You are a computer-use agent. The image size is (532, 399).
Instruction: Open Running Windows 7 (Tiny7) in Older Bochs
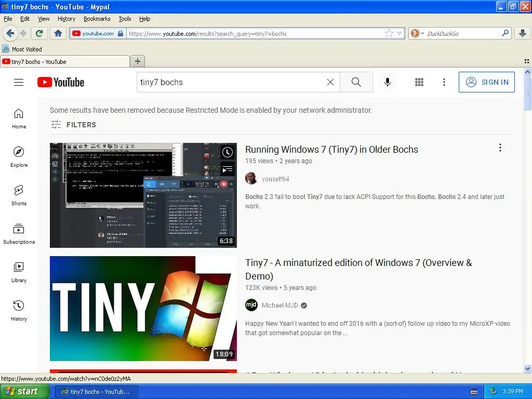tap(331, 149)
